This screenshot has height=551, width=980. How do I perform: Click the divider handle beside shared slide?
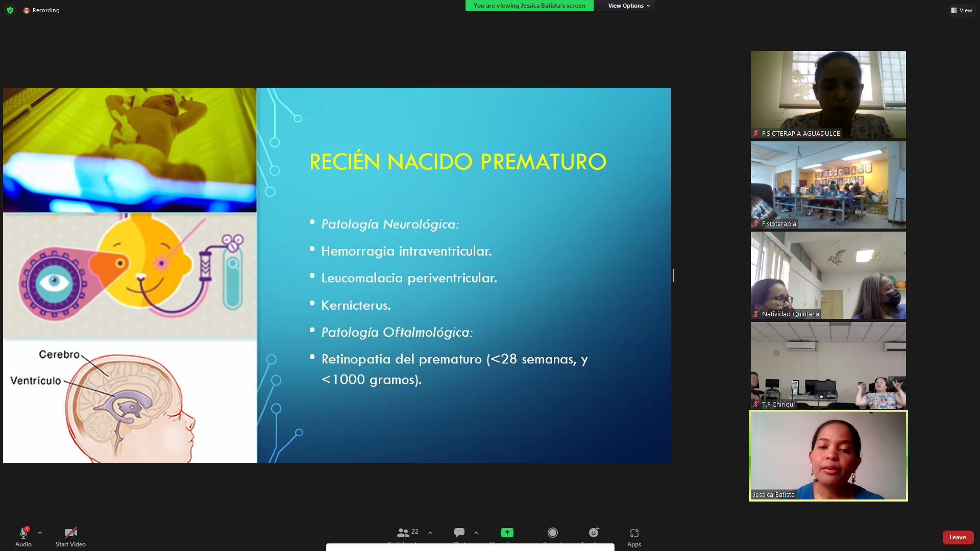674,275
